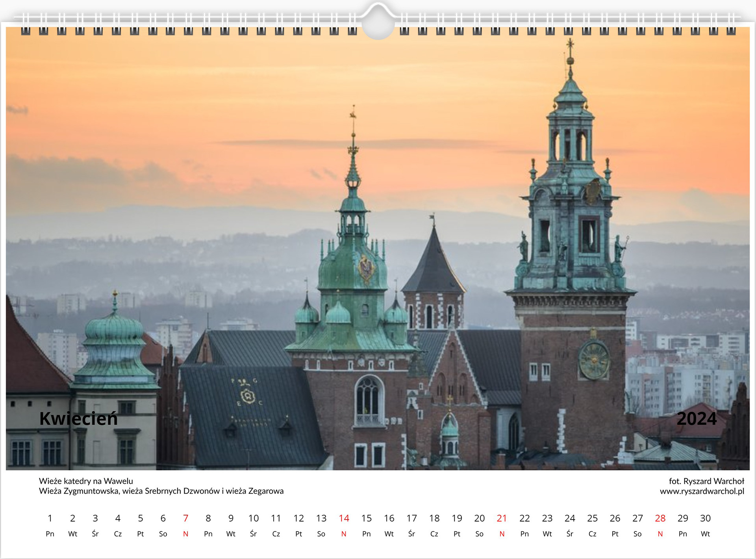This screenshot has height=559, width=756.
Task: Click the small green onion dome on left
Action: pos(114,329)
